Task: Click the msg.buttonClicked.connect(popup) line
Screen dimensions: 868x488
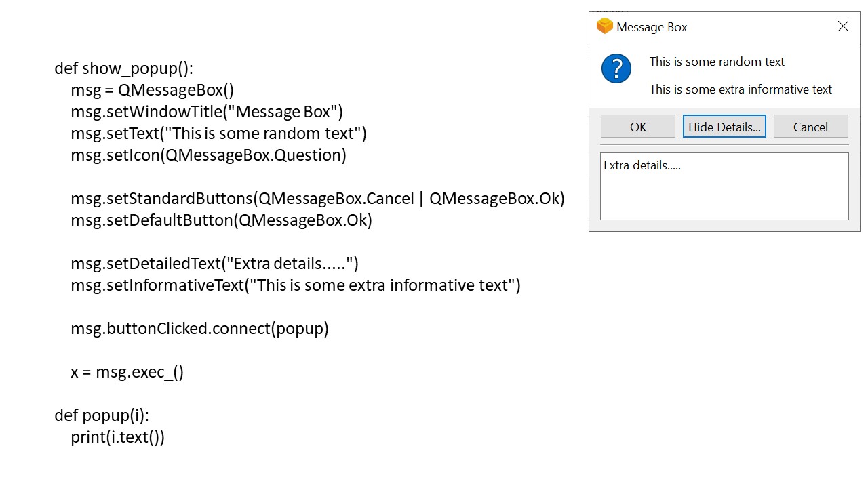Action: coord(199,329)
